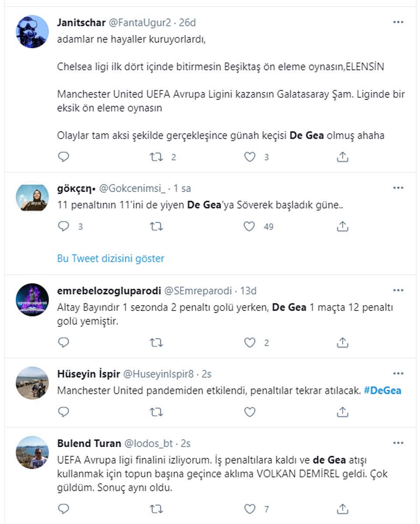Open the more menu on Janitschar's tweet
420x524 pixels.
pyautogui.click(x=398, y=21)
